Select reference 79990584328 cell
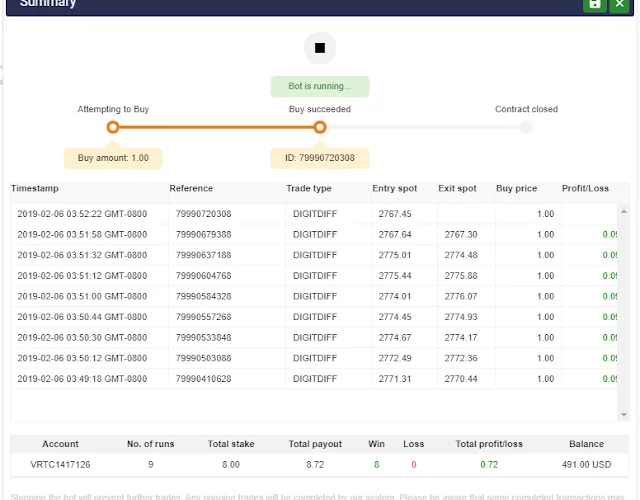Viewport: 640px width, 500px height. 203,296
